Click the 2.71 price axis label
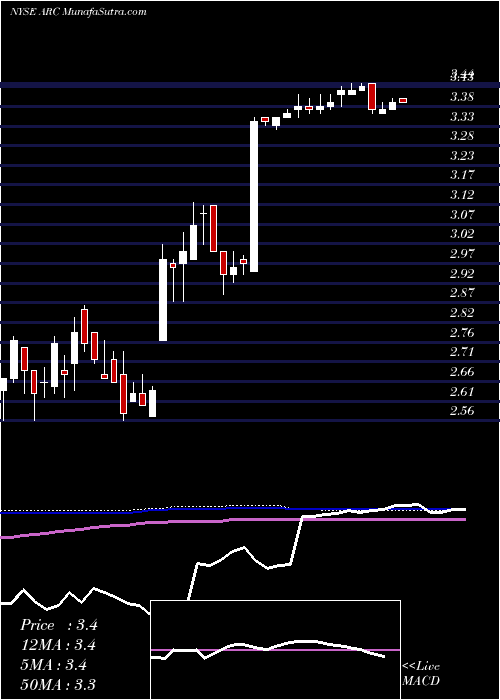500x700 pixels. (x=462, y=352)
